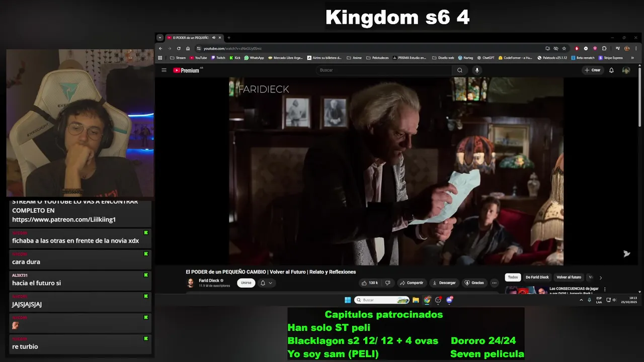
Task: Go back in browser history
Action: pyautogui.click(x=160, y=48)
